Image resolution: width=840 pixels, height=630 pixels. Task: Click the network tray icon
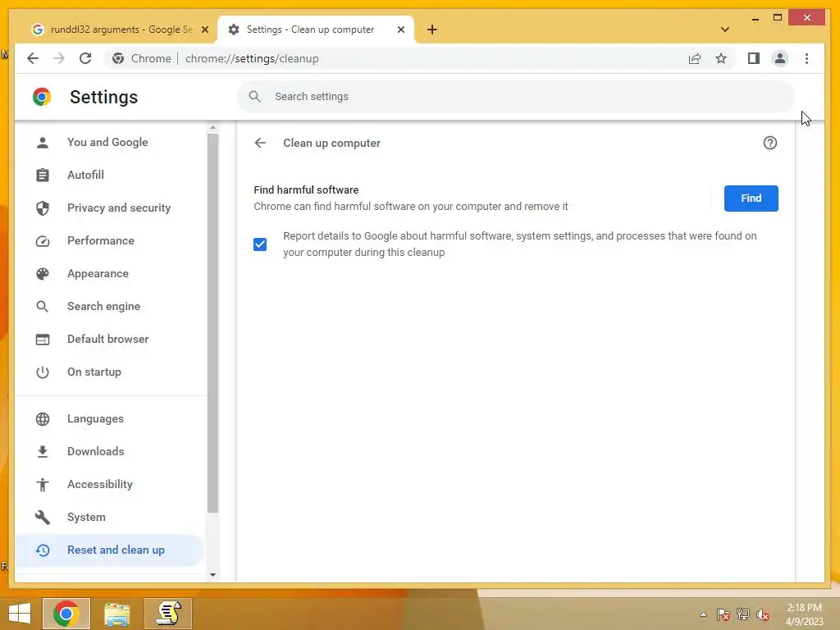(x=743, y=614)
